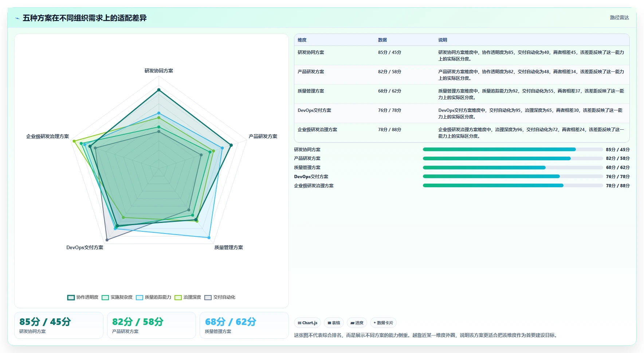Viewport: 644px width, 353px height.
Task: Click the 产品研发方案 progress bar
Action: tap(513, 158)
